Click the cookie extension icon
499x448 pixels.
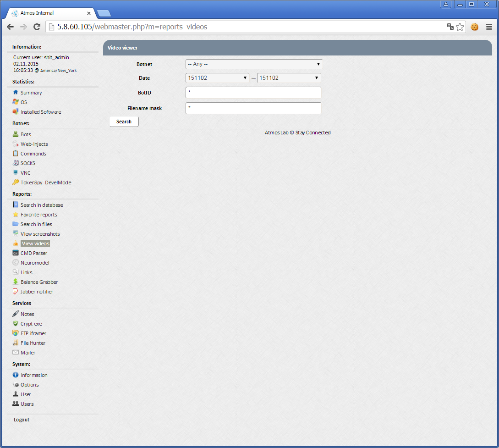475,27
